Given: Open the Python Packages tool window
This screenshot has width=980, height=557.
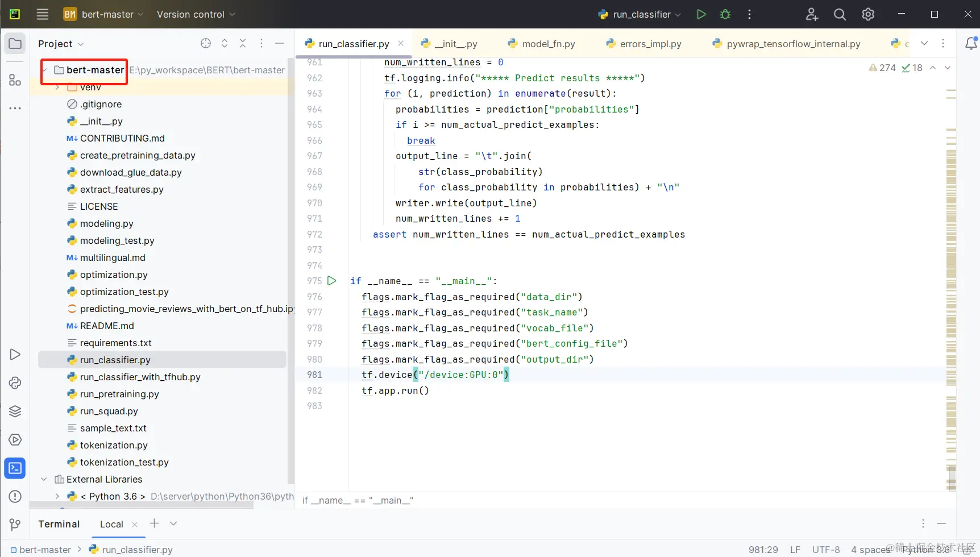Looking at the screenshot, I should tap(15, 383).
